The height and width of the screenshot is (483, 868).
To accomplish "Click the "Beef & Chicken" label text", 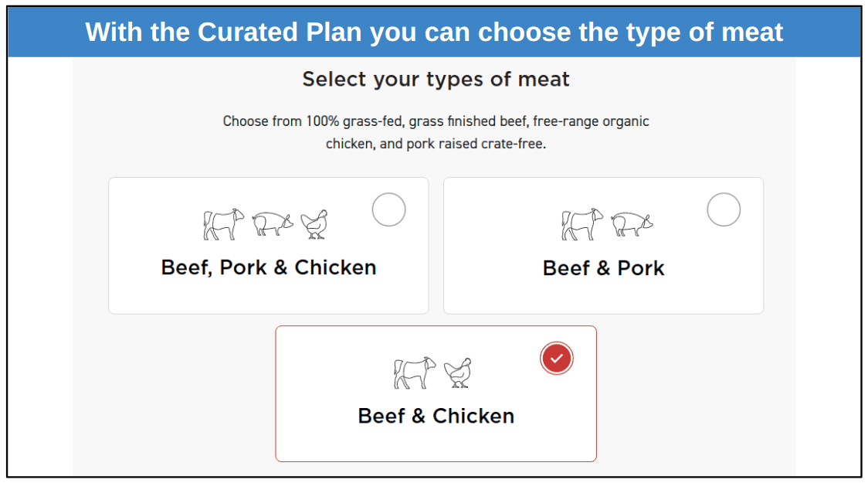I will tap(436, 416).
